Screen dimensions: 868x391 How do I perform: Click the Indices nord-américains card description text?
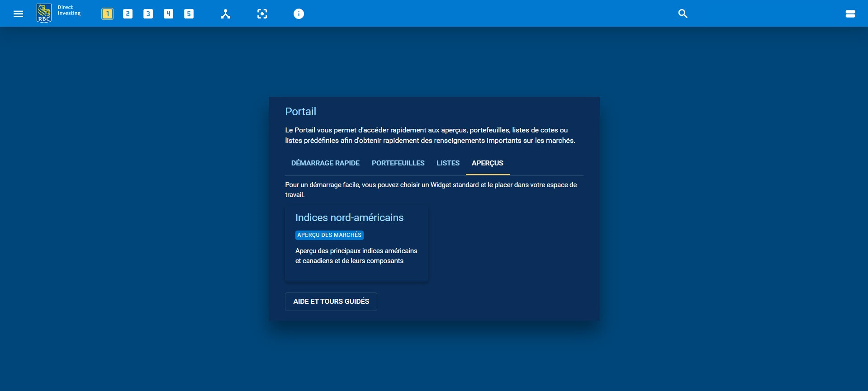coord(356,256)
